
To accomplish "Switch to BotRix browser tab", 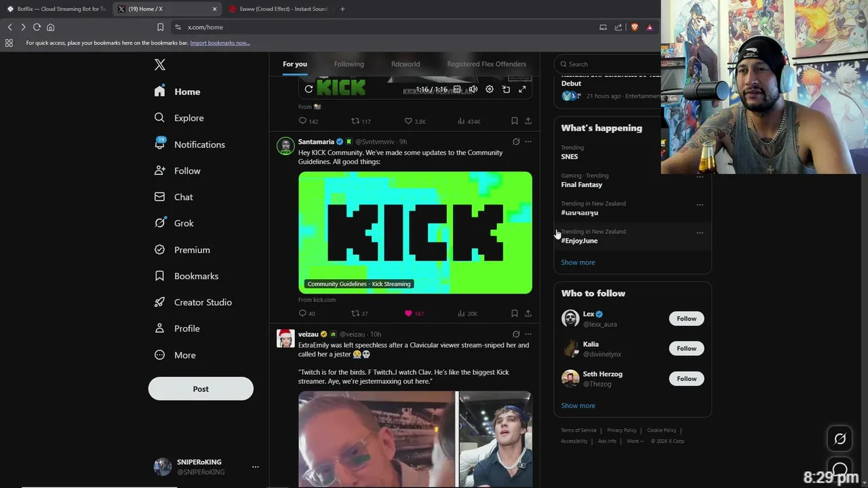I will point(56,9).
